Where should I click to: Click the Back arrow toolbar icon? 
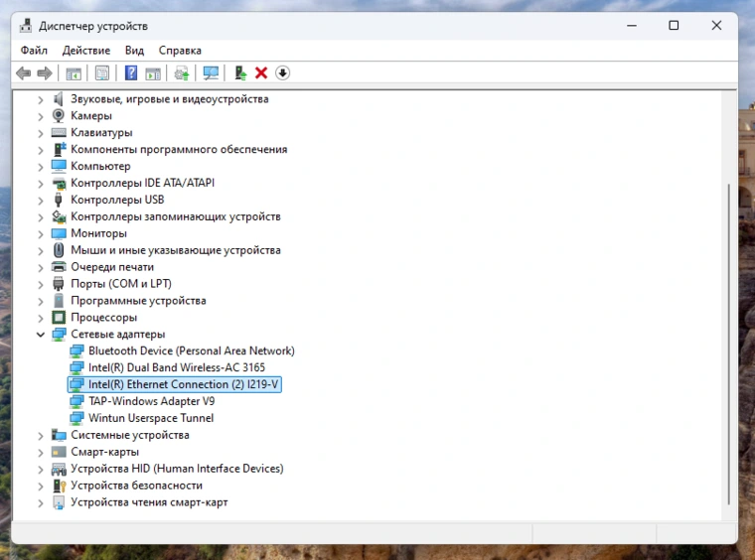[23, 73]
